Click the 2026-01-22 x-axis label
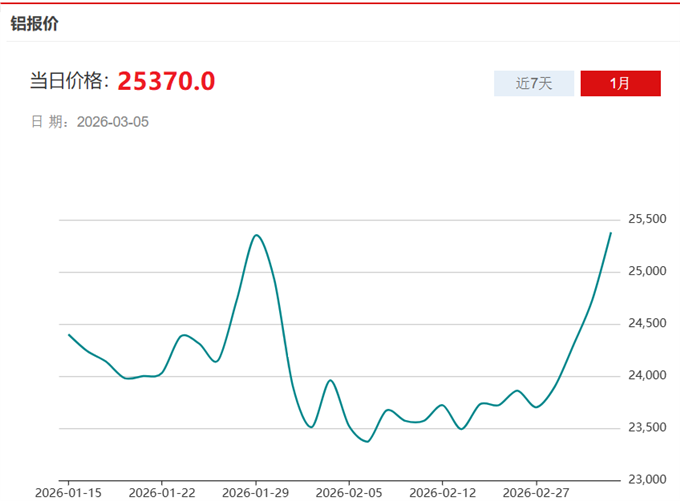 (x=163, y=492)
